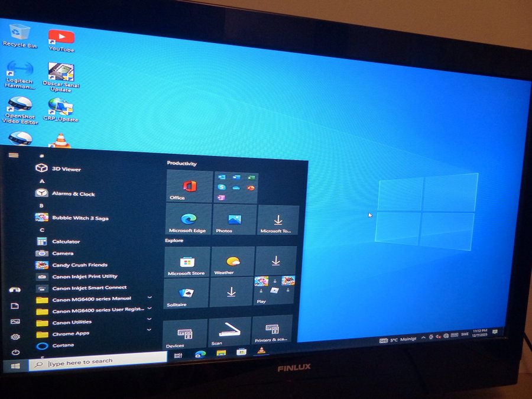
Task: Open 3D Viewer from the app list
Action: click(66, 169)
